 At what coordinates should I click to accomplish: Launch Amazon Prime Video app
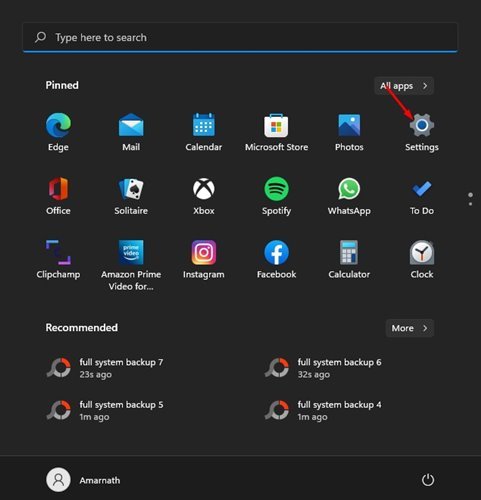tap(131, 265)
